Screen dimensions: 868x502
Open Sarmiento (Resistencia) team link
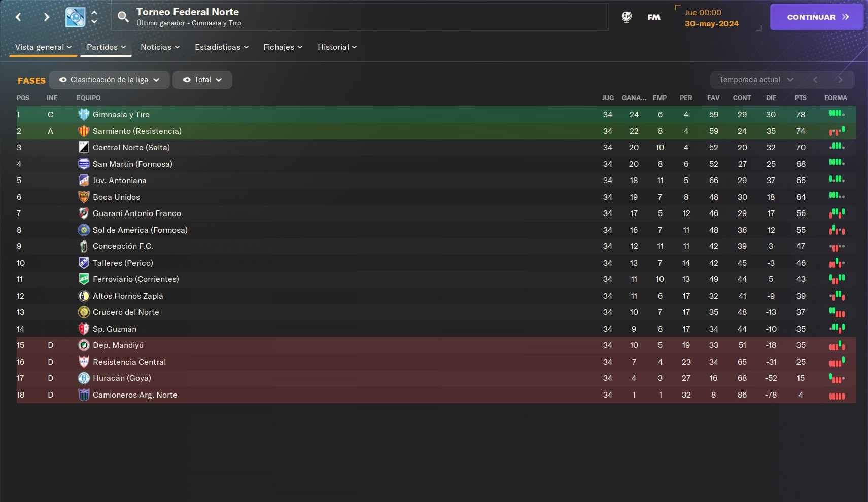pyautogui.click(x=137, y=131)
